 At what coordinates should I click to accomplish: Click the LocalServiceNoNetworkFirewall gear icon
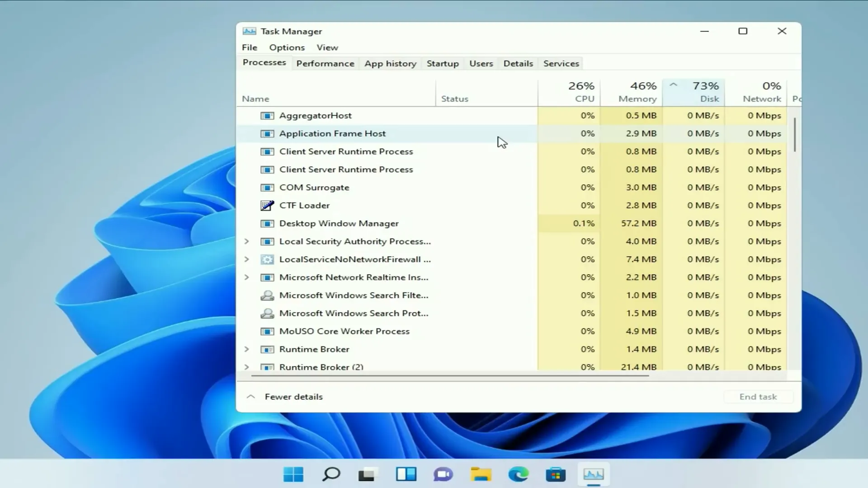point(267,259)
